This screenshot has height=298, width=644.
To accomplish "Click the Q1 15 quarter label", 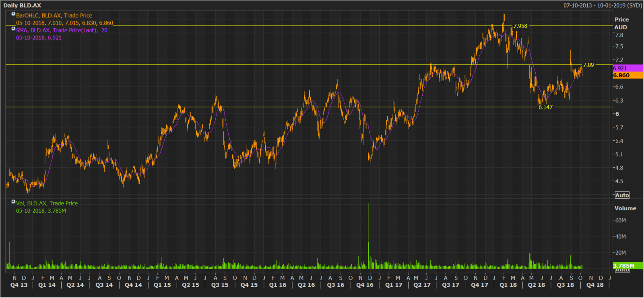I will [x=162, y=285].
